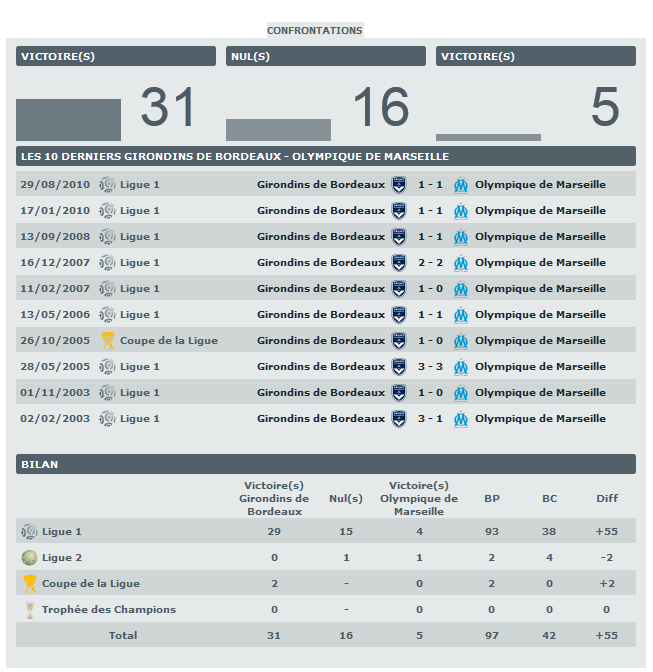Click Coupe de la Ligue trophy in Bilan table
The height and width of the screenshot is (672, 653).
pyautogui.click(x=30, y=584)
